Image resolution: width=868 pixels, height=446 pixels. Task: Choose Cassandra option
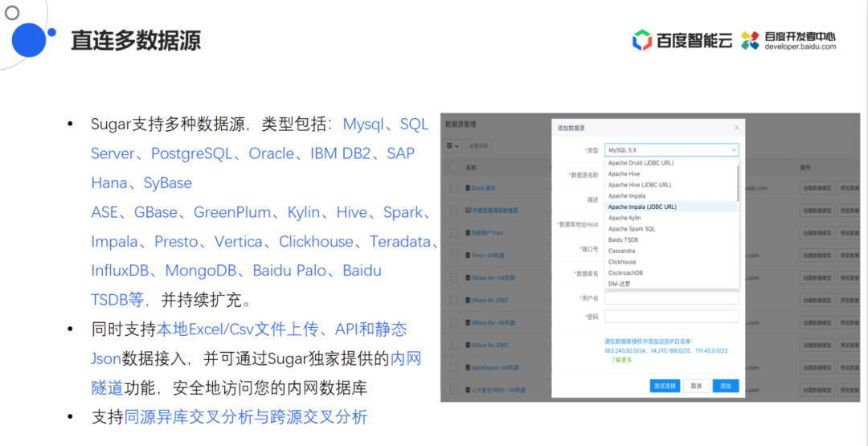click(671, 251)
